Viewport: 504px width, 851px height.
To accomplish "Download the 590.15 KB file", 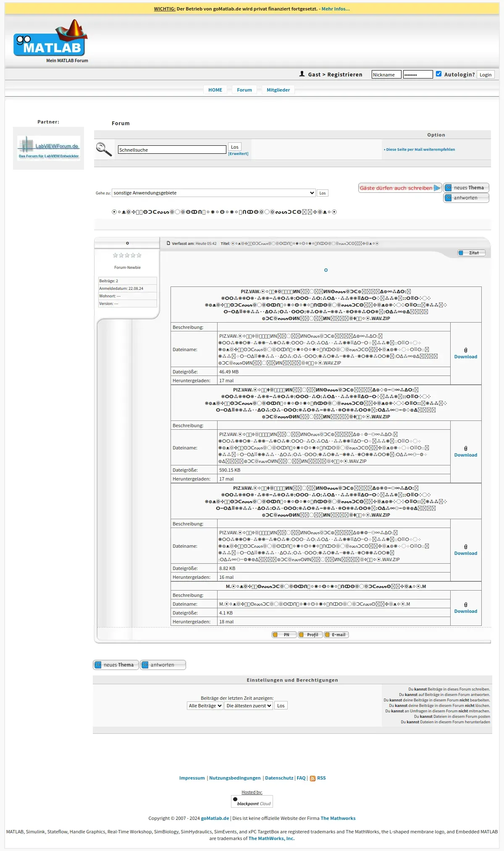I will click(x=466, y=455).
